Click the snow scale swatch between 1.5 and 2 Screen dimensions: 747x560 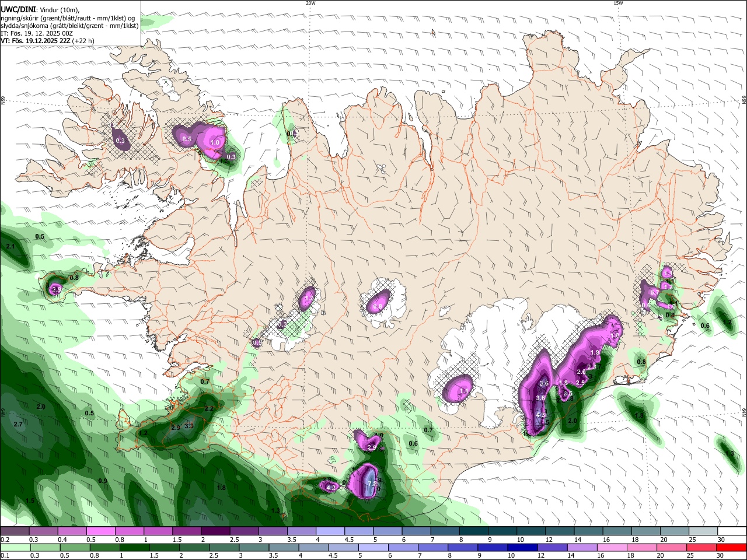tap(187, 531)
